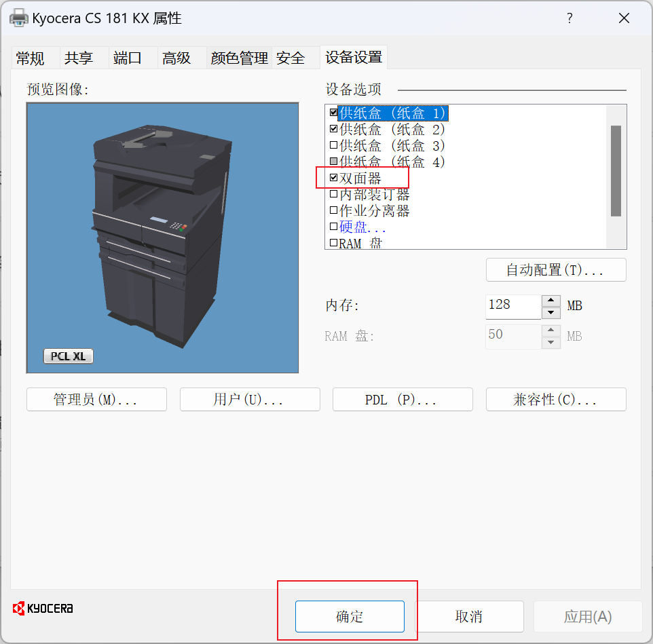Open PDL (P)... settings
653x644 pixels.
(x=403, y=400)
